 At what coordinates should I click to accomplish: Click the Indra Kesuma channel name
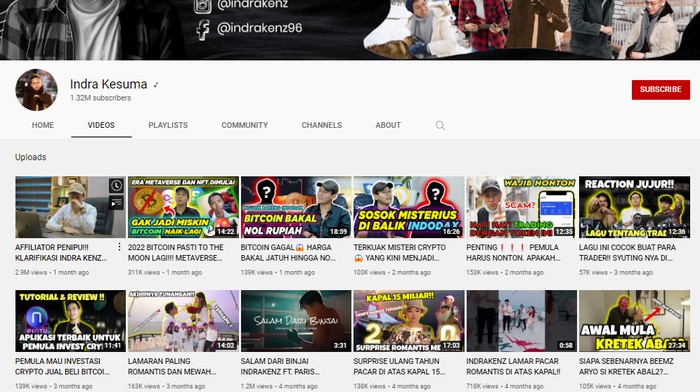pos(108,84)
